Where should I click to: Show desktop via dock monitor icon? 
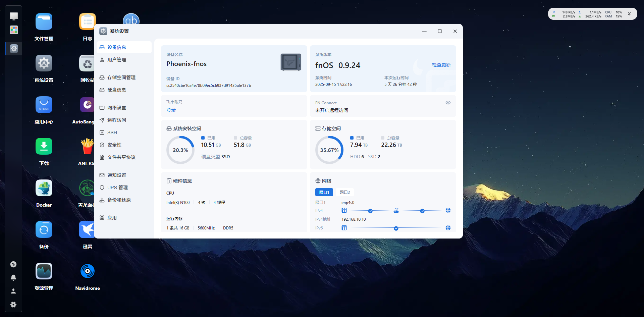coord(14,16)
